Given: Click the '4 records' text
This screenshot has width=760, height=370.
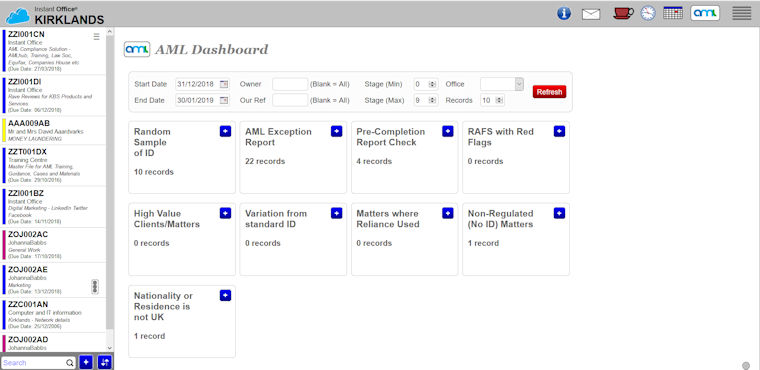Looking at the screenshot, I should click(x=374, y=161).
